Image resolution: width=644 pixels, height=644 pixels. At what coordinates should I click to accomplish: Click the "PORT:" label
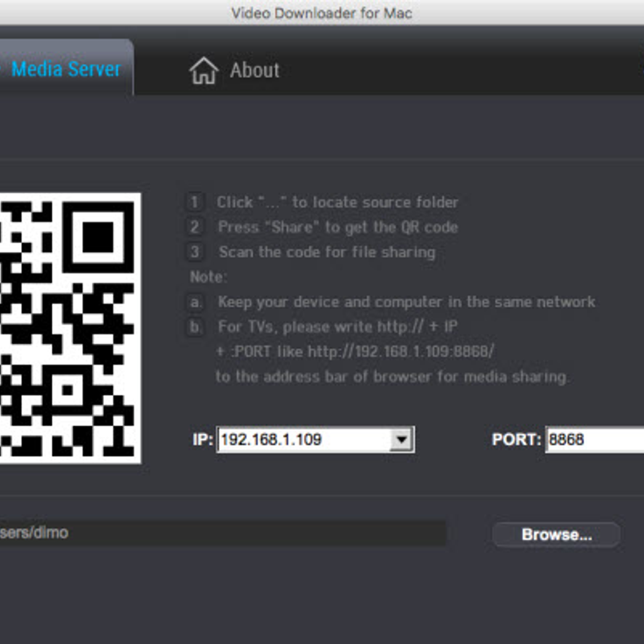point(516,440)
